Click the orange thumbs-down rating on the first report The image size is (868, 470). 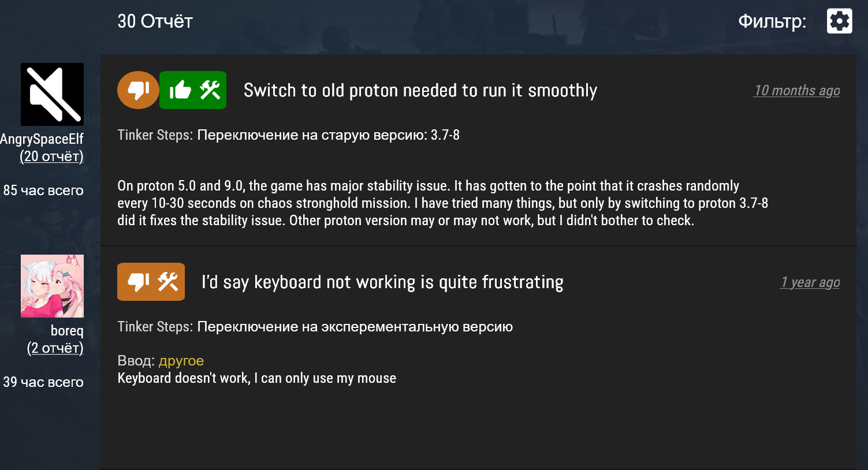tap(138, 90)
